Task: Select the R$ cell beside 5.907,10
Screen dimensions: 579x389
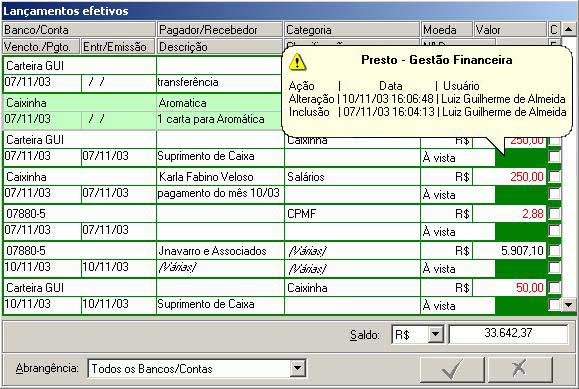Action: 446,250
